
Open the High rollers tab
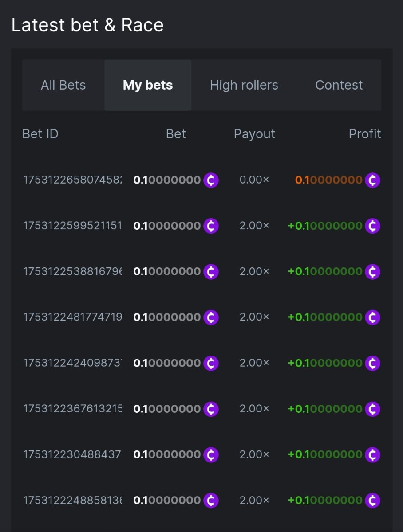[244, 85]
